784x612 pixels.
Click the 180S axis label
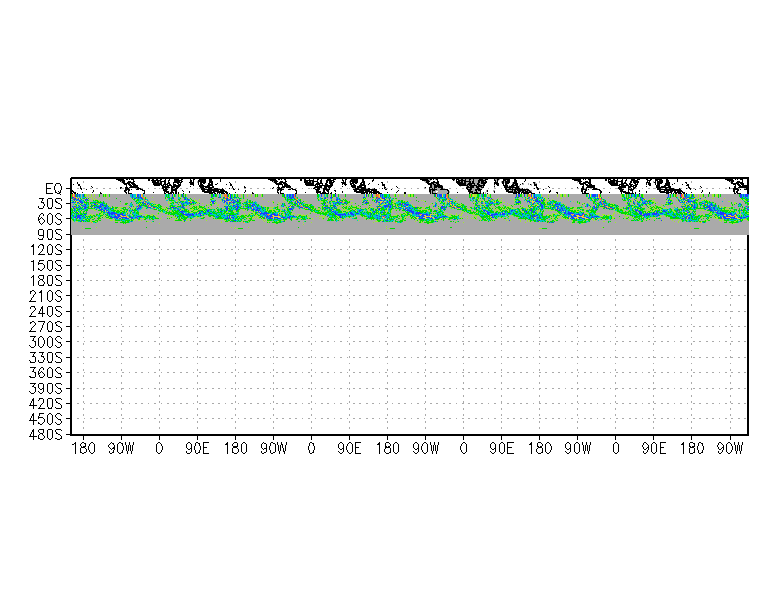pos(46,281)
